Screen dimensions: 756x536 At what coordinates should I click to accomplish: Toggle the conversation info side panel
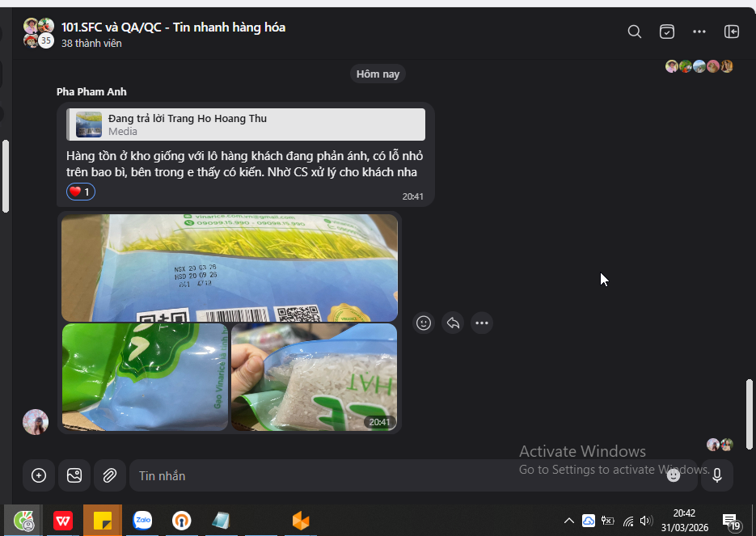point(732,32)
